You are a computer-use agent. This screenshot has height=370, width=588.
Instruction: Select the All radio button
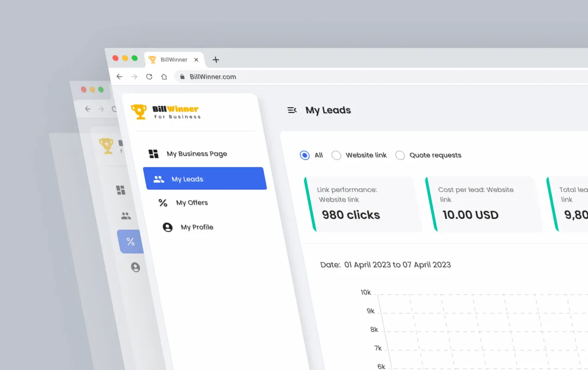(x=305, y=155)
